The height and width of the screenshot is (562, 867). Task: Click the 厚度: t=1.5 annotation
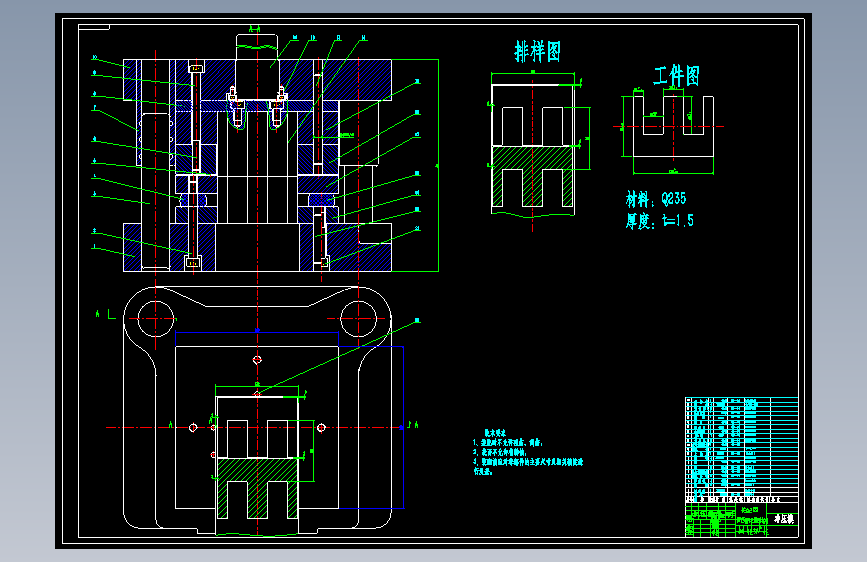(659, 221)
